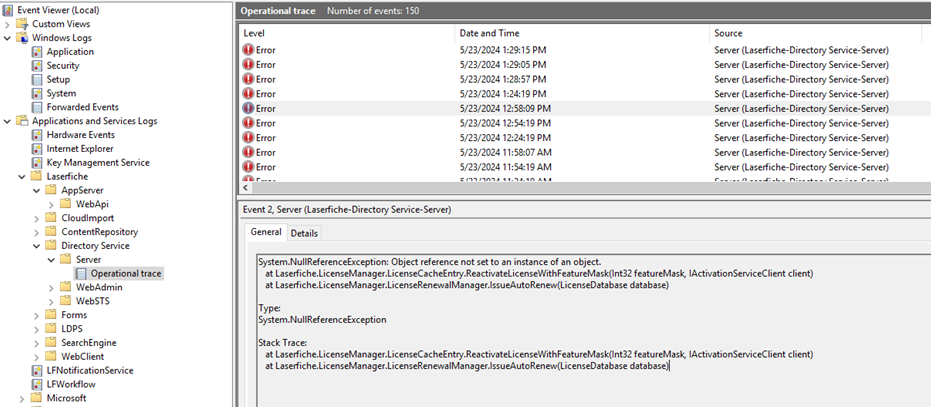Click the Windows Logs folder icon

coord(22,38)
